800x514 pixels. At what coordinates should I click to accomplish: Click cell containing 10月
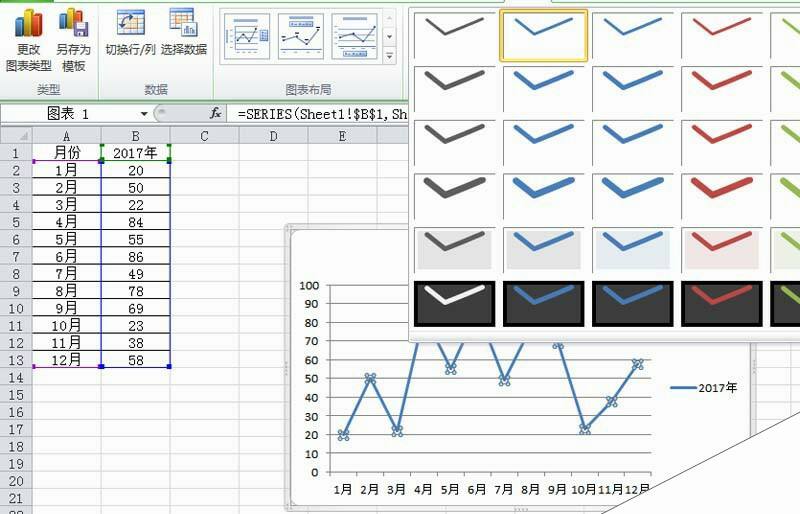coord(66,325)
